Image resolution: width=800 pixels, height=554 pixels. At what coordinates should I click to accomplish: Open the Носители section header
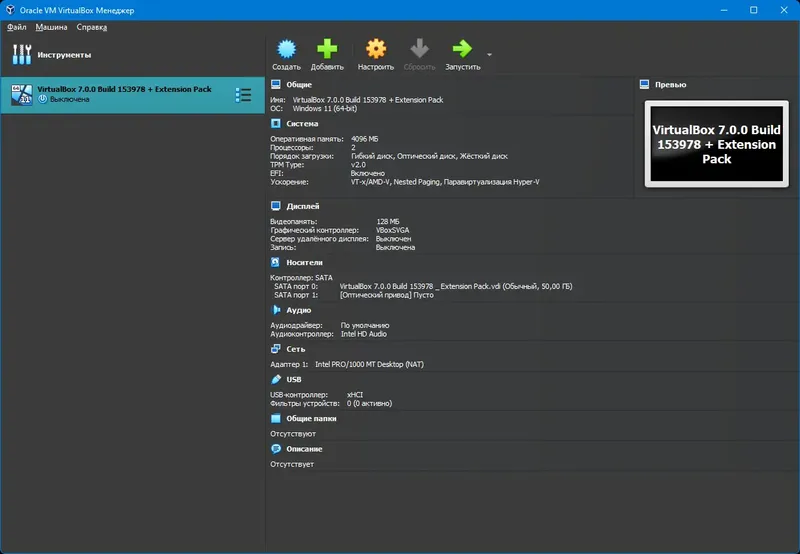[x=304, y=262]
